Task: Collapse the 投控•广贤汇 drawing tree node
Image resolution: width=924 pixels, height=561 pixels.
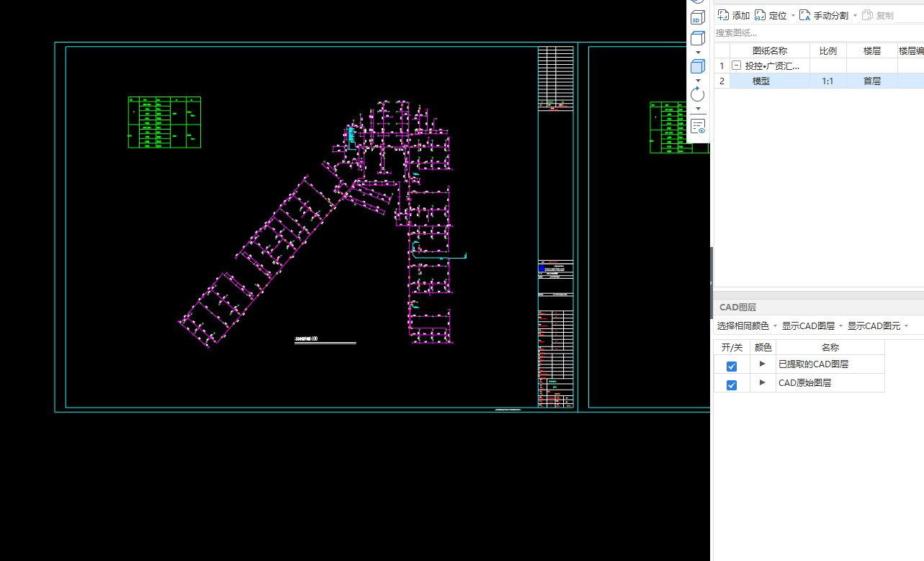Action: [736, 66]
